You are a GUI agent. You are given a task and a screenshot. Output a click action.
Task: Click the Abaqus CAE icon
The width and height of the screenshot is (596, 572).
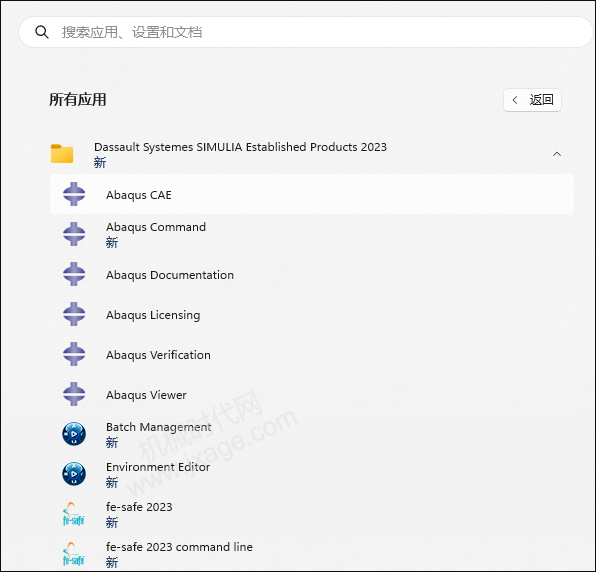point(74,194)
